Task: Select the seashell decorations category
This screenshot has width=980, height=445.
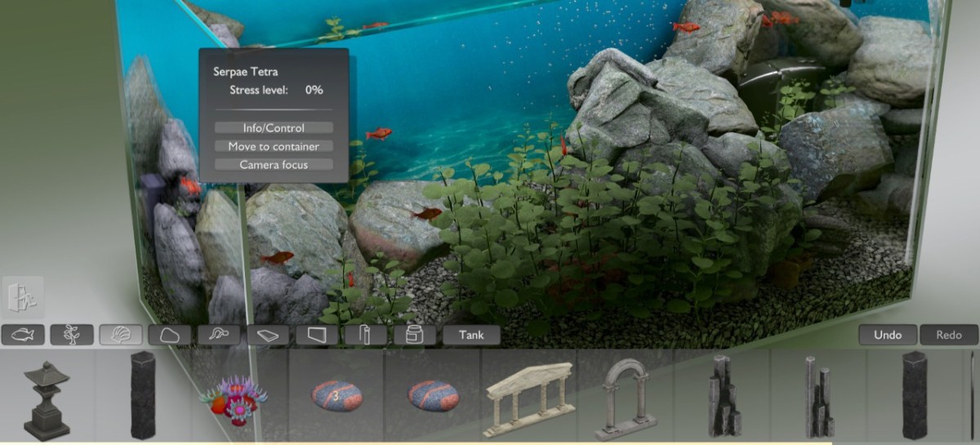Action: click(x=121, y=335)
